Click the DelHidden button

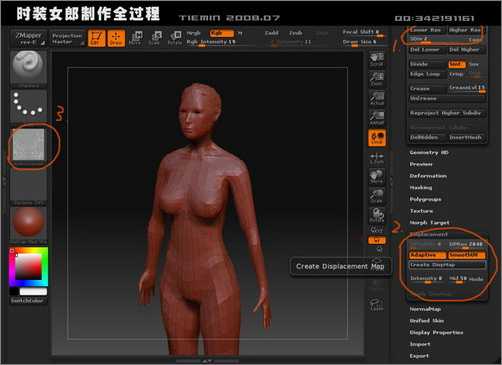[x=427, y=137]
